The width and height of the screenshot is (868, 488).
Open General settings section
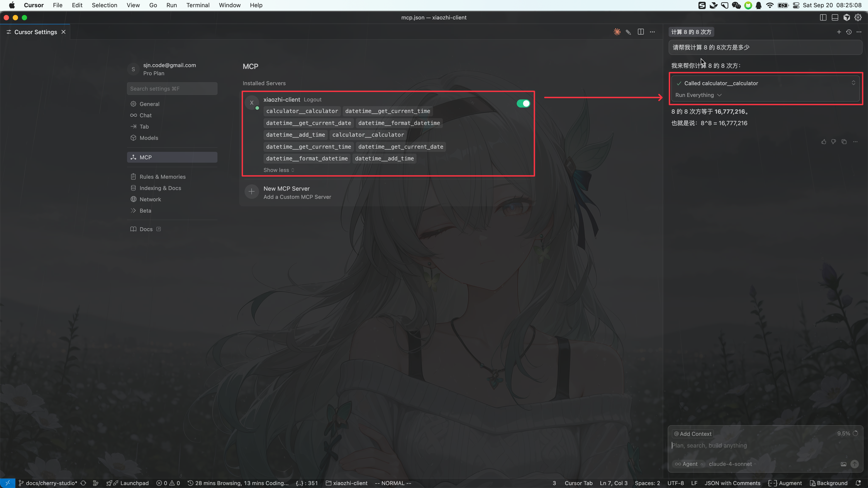[x=172, y=104]
